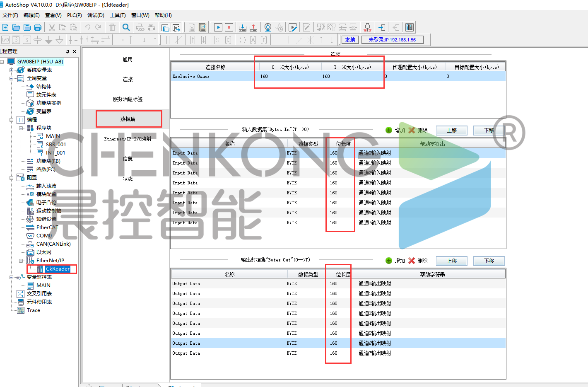The width and height of the screenshot is (588, 387).
Task: Select EtherCAT in the project tree
Action: (x=47, y=227)
